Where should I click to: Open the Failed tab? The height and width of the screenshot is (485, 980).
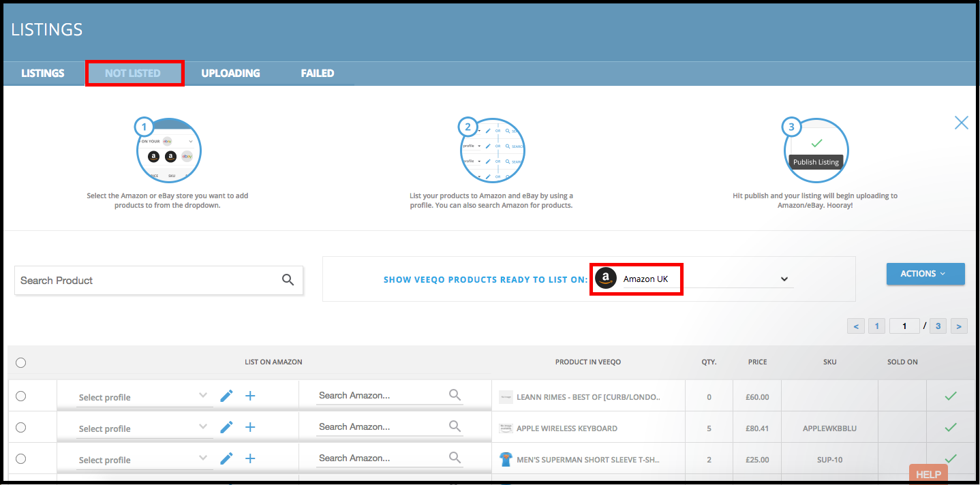tap(318, 73)
